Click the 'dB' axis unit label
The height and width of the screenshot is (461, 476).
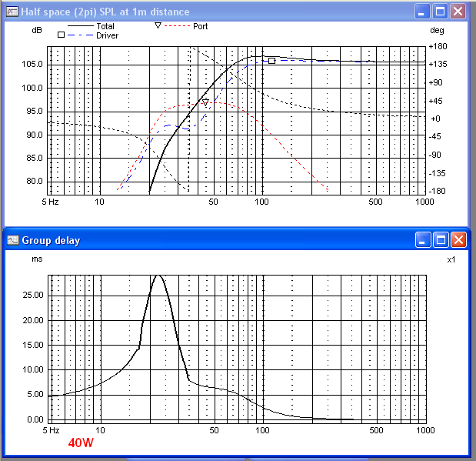click(37, 30)
